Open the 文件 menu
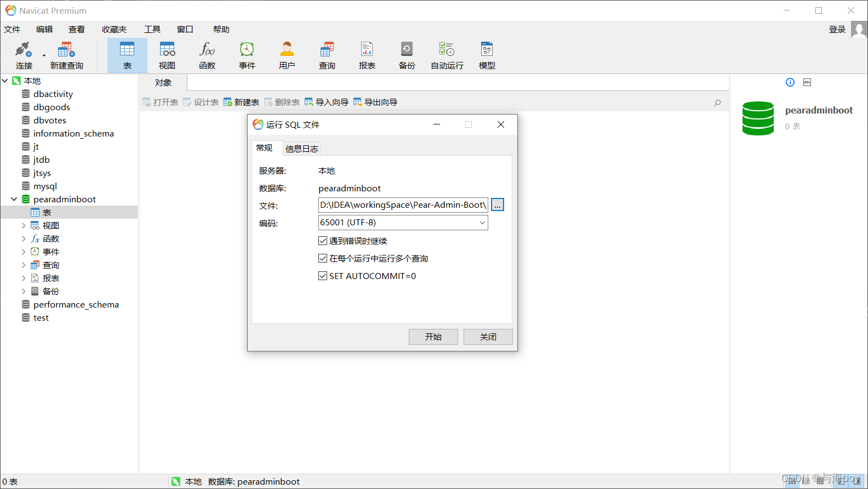This screenshot has height=489, width=868. pyautogui.click(x=12, y=30)
